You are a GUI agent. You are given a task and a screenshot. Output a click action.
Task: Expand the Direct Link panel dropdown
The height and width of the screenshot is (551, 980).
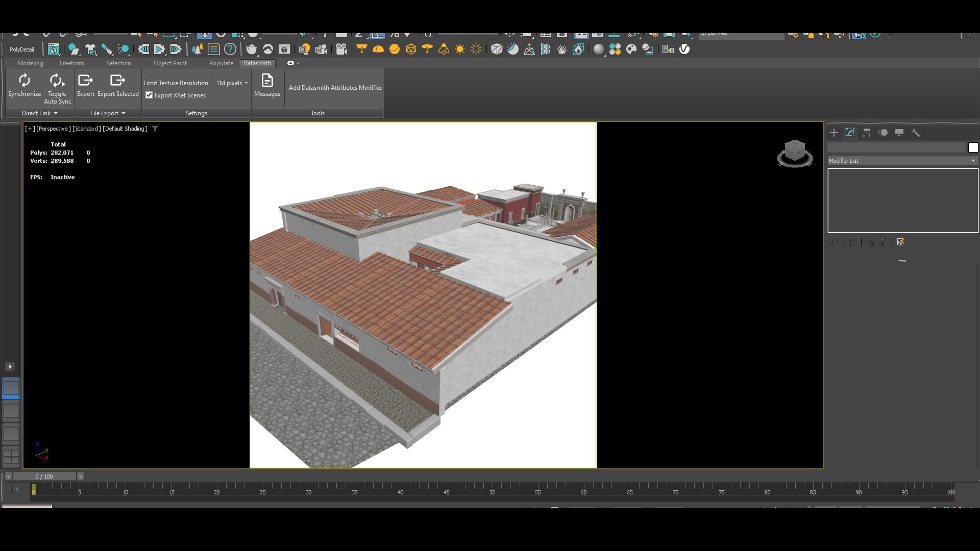[40, 113]
